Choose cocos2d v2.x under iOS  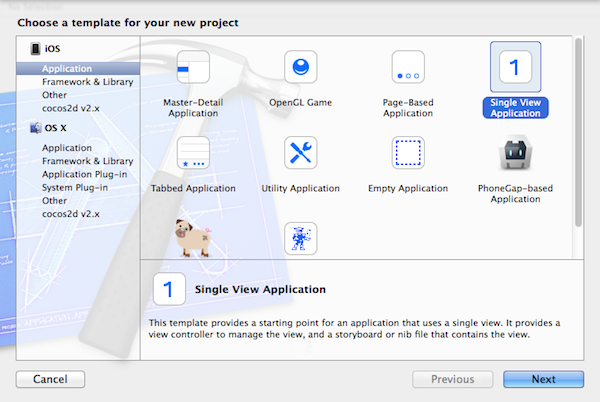70,108
